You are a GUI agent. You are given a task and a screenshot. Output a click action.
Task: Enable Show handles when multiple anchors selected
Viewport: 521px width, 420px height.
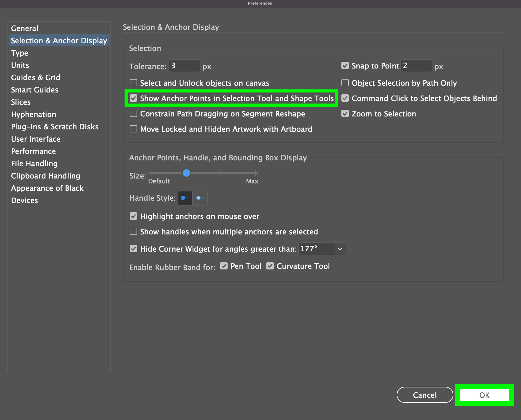133,231
